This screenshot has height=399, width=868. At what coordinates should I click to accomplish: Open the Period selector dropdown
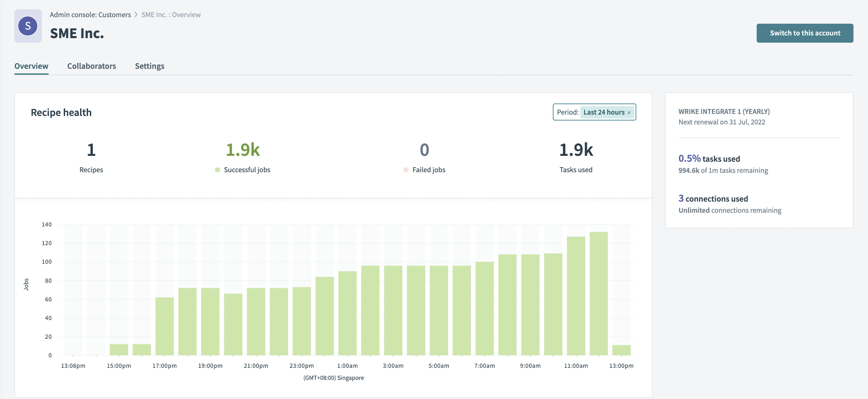point(605,112)
